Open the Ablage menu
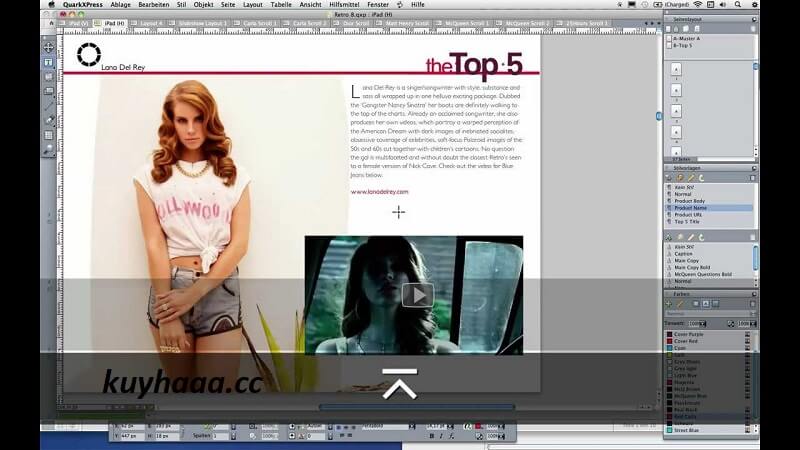The height and width of the screenshot is (450, 800). 120,5
